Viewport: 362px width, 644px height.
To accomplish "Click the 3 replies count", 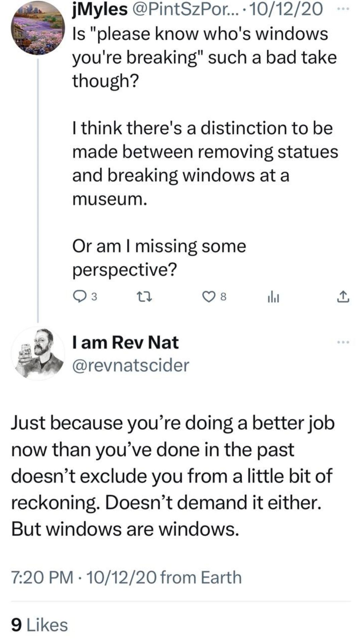I will pos(94,297).
